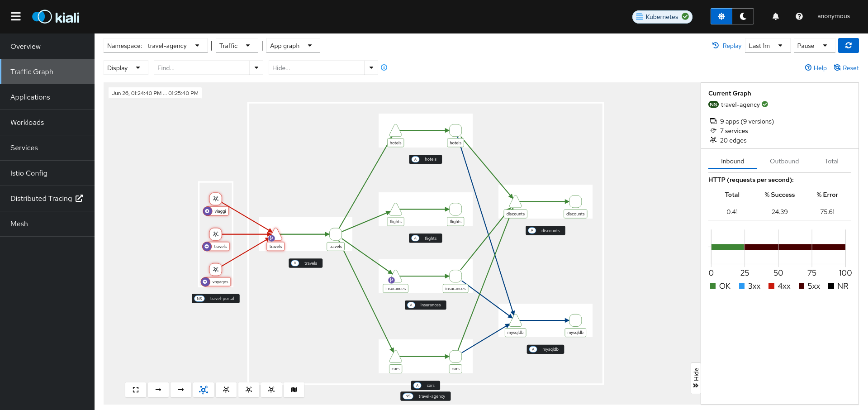Collapse the summary panel with Hide toggle

coord(695,378)
